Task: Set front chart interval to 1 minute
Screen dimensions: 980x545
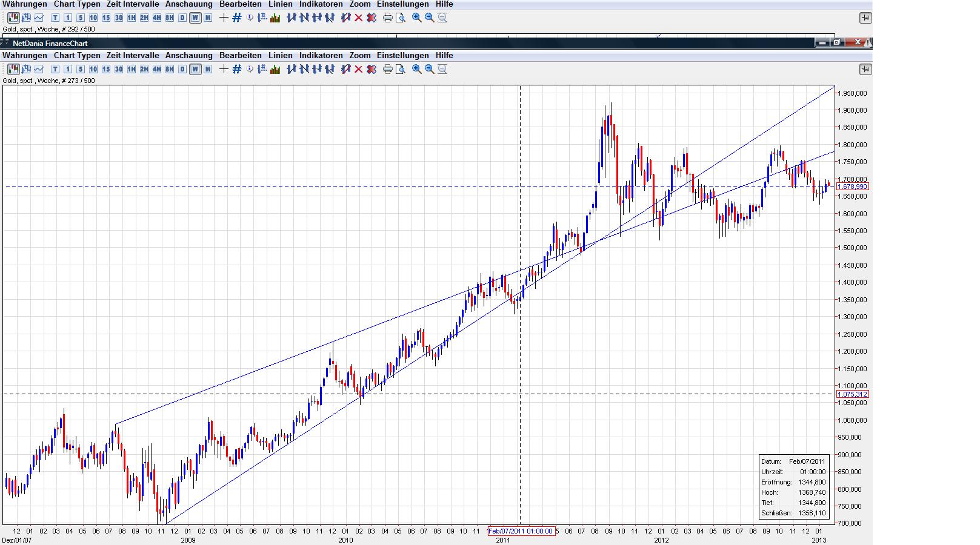Action: [x=68, y=69]
